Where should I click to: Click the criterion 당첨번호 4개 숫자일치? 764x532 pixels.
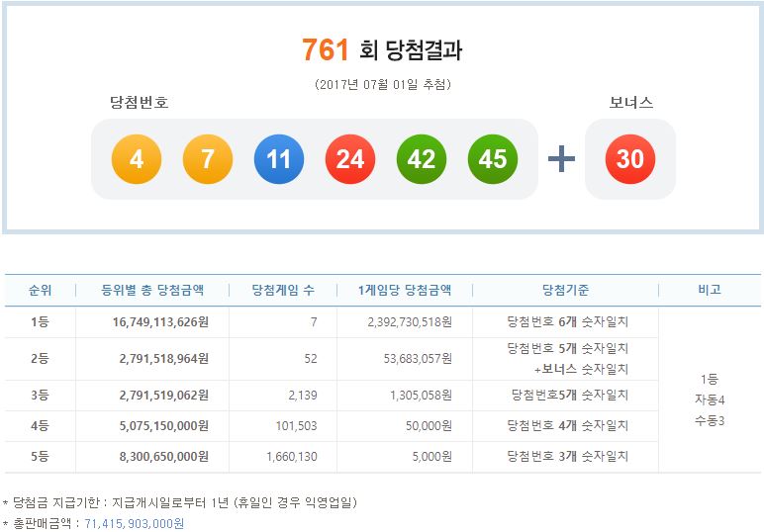pos(568,425)
